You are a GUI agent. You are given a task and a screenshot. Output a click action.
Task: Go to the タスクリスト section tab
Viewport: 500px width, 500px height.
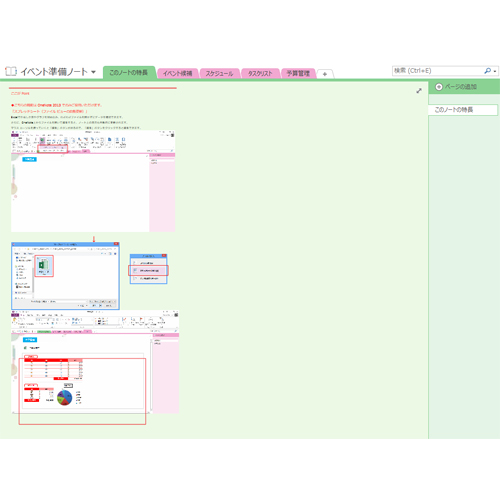(260, 73)
